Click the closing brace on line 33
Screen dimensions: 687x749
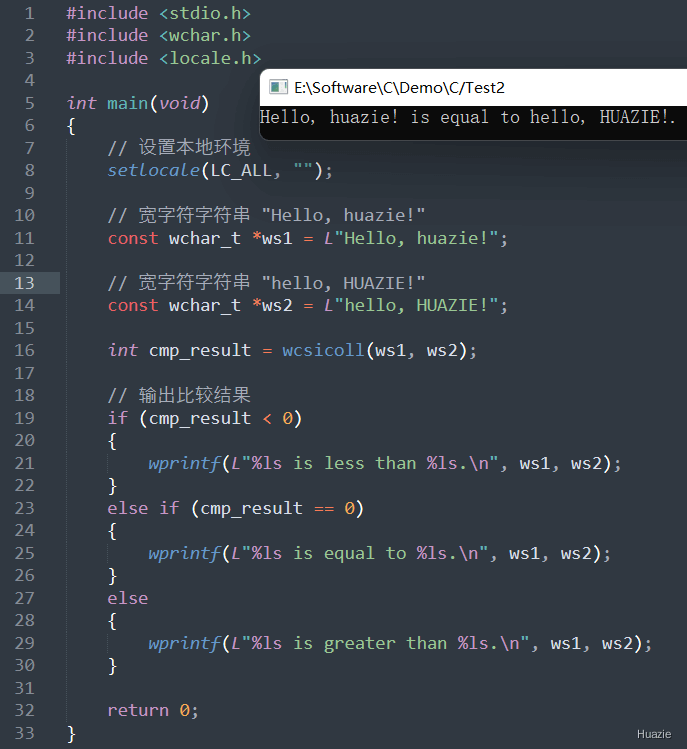coord(71,733)
